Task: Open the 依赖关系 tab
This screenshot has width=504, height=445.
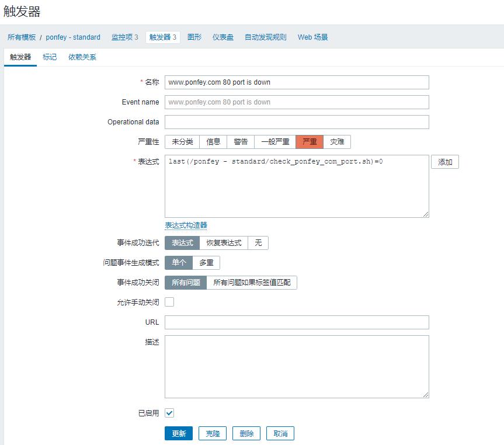Action: click(x=82, y=57)
